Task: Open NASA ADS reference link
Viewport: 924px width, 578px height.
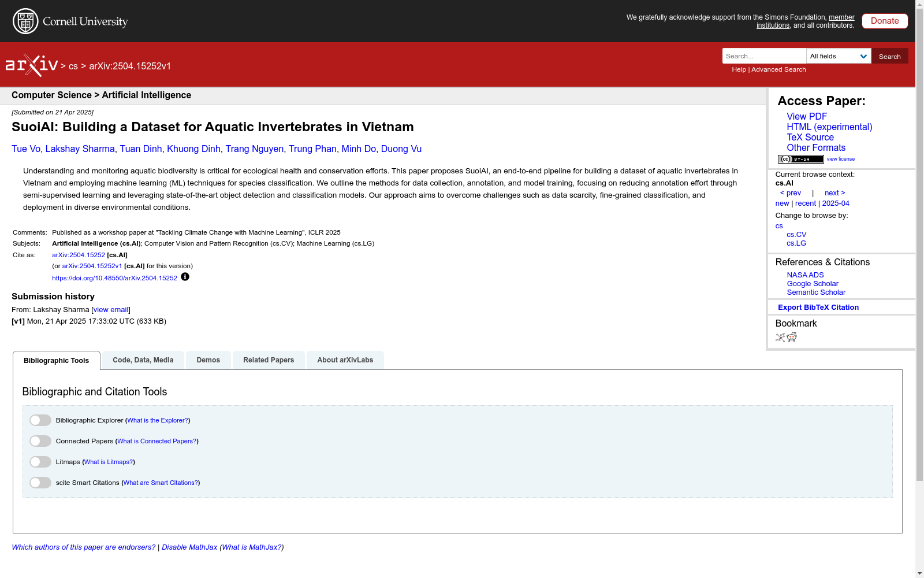Action: [805, 275]
